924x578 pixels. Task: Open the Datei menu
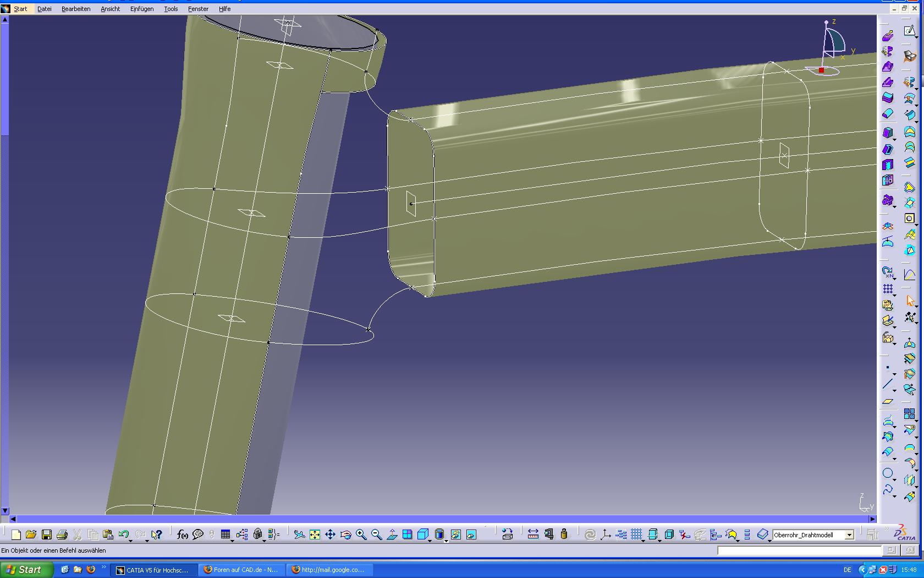pyautogui.click(x=44, y=9)
